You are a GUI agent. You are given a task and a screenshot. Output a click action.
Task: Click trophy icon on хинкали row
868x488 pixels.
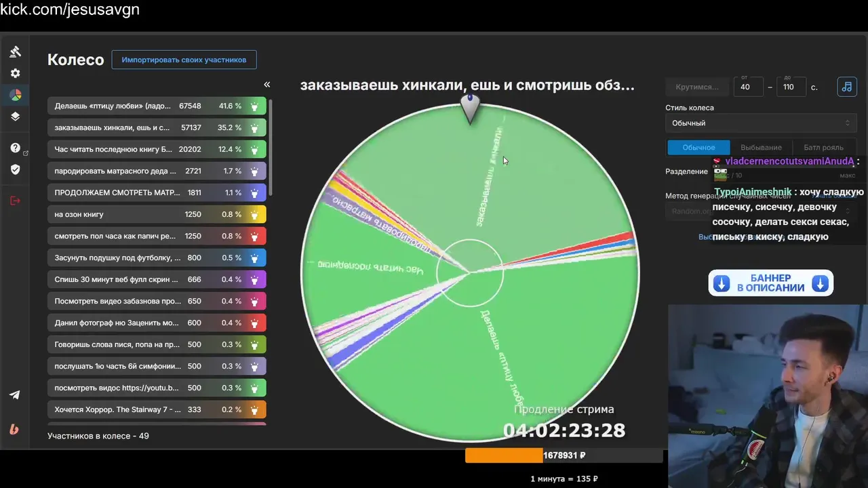[x=254, y=128]
